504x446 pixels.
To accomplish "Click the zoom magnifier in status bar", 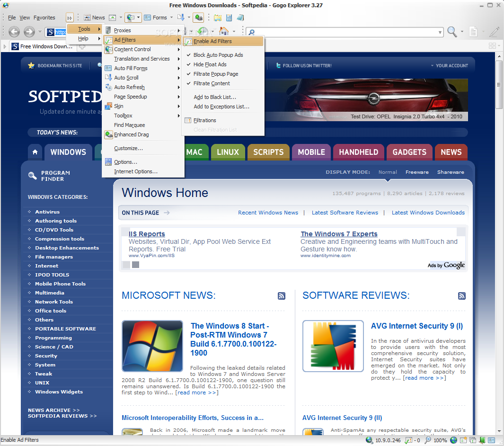I will point(428,440).
